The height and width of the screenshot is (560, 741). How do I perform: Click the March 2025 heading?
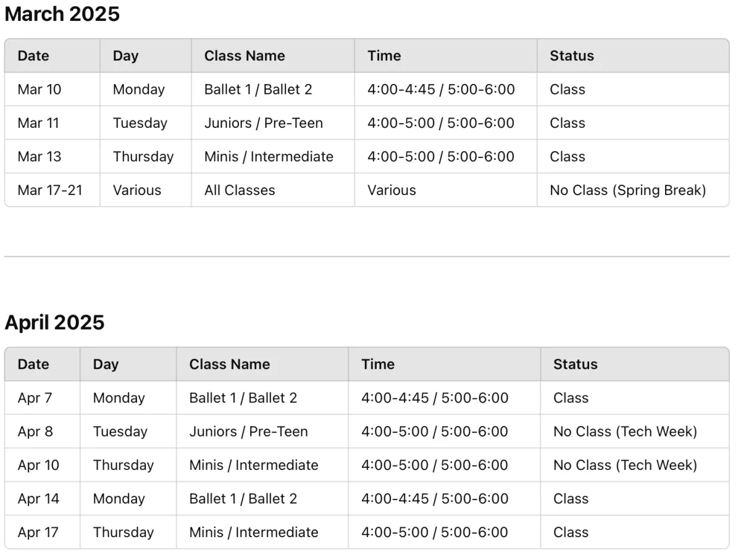(x=62, y=14)
